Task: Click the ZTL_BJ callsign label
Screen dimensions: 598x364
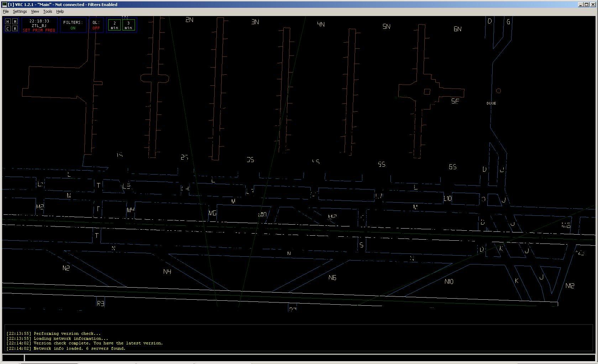Action: tap(39, 26)
